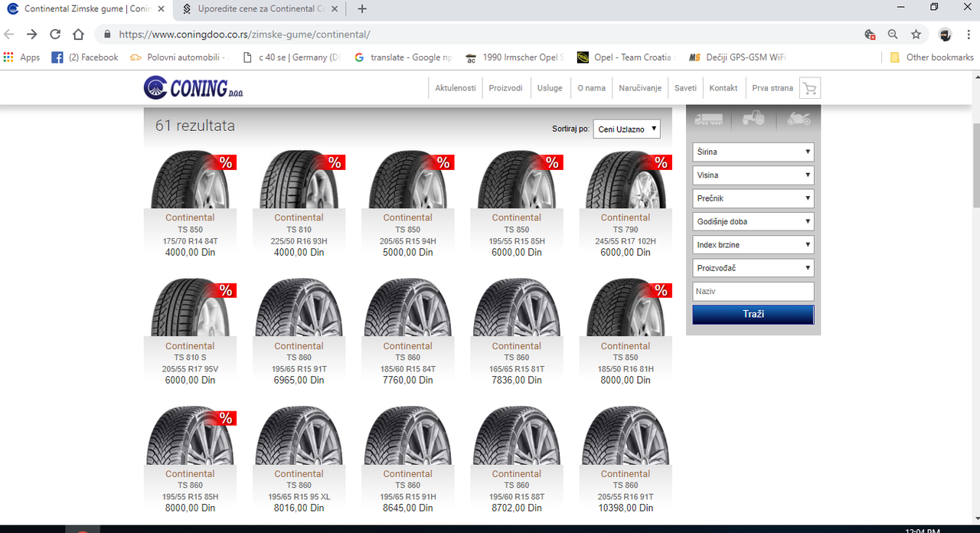Expand the Prečnik dropdown
Screen dimensions: 980x533
(x=753, y=198)
